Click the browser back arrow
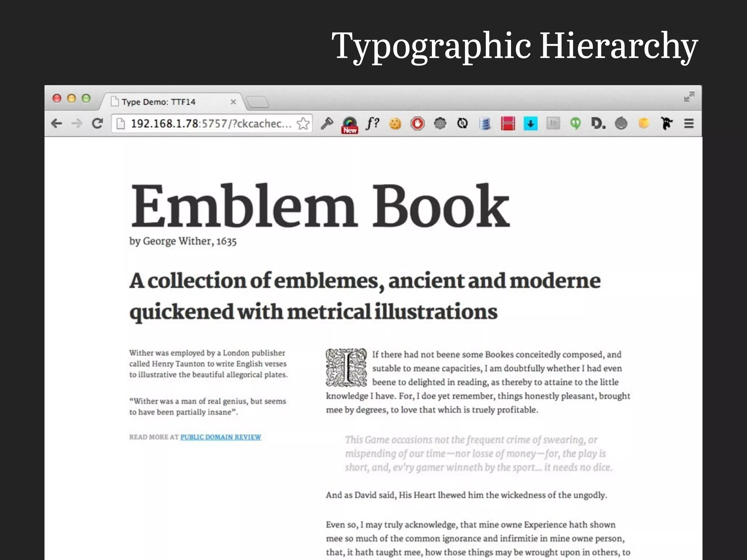 [x=57, y=124]
